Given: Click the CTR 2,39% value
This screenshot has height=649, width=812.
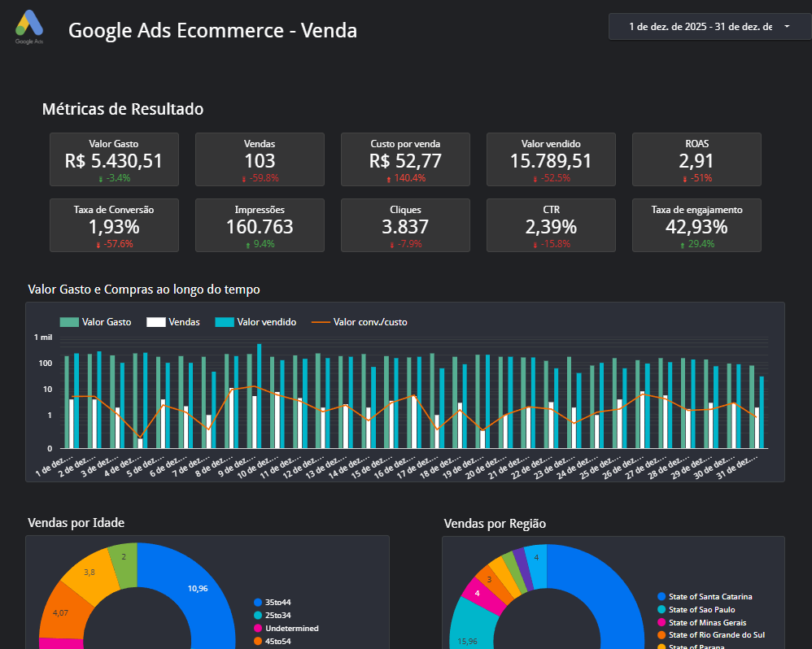Looking at the screenshot, I should [x=551, y=227].
